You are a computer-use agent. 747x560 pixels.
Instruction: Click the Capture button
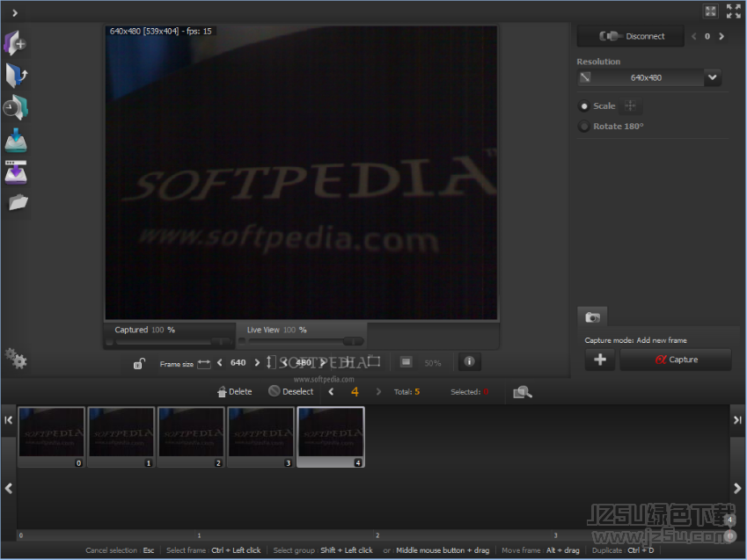point(676,360)
